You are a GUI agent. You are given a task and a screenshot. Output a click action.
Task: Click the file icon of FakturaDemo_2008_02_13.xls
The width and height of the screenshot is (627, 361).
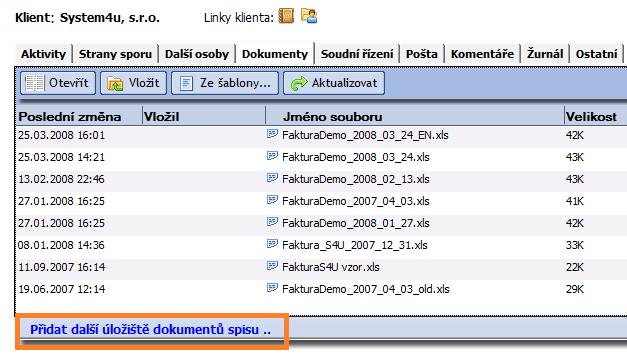[x=272, y=178]
